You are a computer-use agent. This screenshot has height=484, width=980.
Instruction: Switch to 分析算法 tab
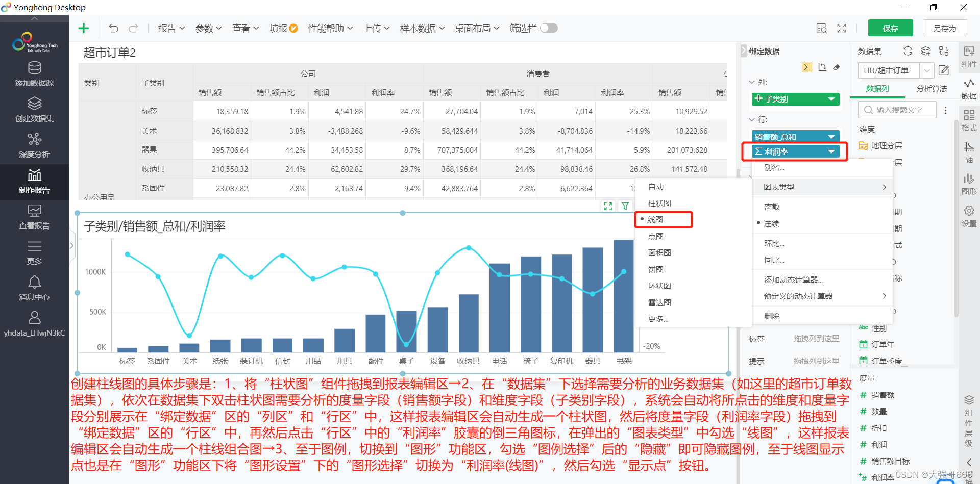(x=932, y=88)
